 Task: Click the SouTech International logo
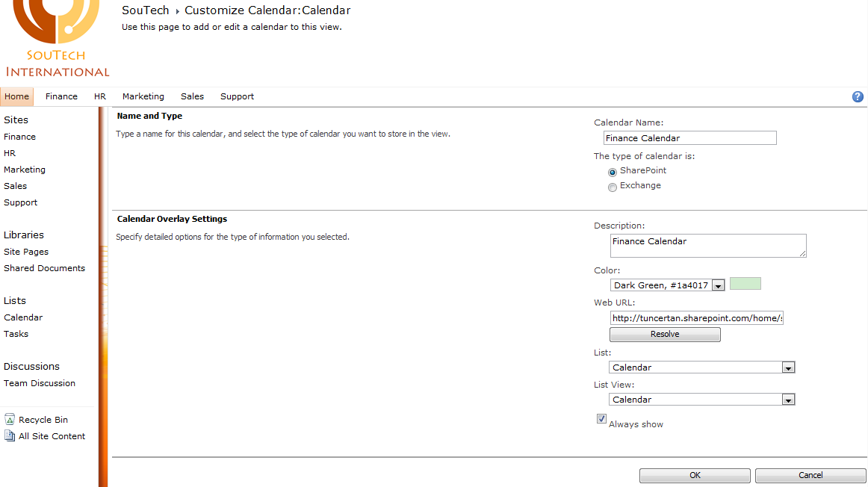point(56,37)
